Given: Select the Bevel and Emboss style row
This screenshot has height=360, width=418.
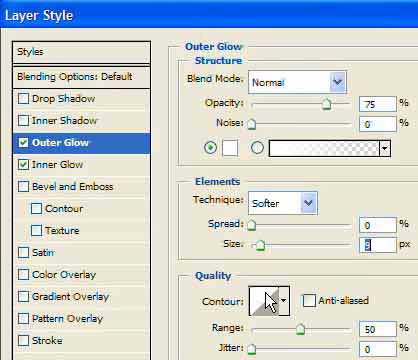Looking at the screenshot, I should point(81,187).
